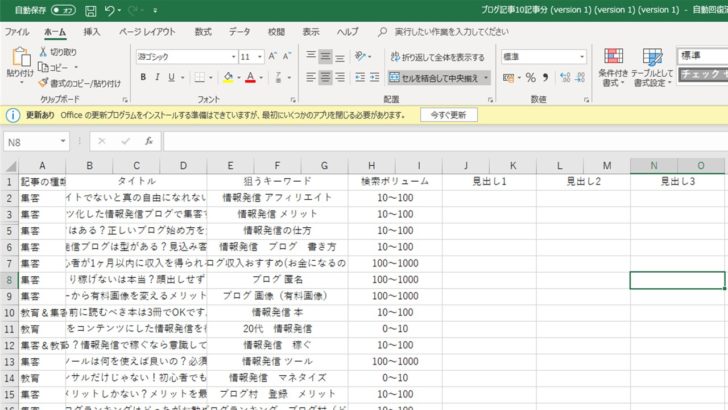Apply the yellow fill color bucket
This screenshot has width=728, height=410.
pos(228,77)
